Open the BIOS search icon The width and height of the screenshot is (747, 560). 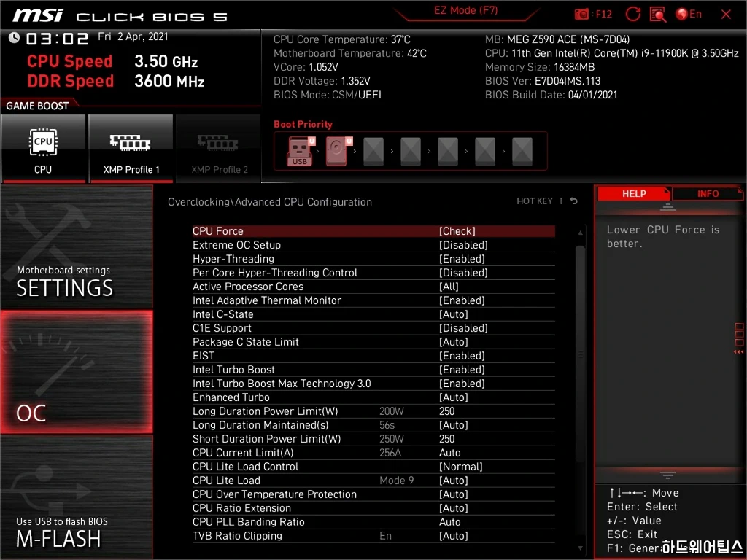[657, 14]
